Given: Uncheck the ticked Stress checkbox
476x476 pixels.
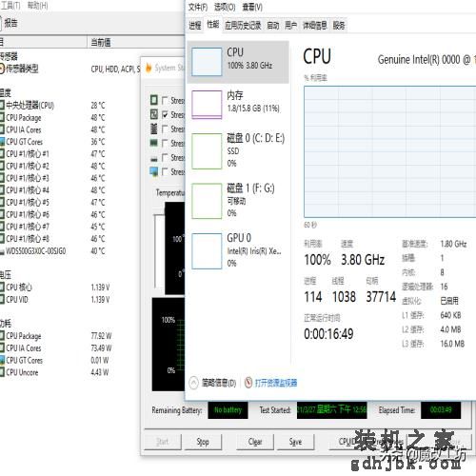Looking at the screenshot, I should [165, 114].
